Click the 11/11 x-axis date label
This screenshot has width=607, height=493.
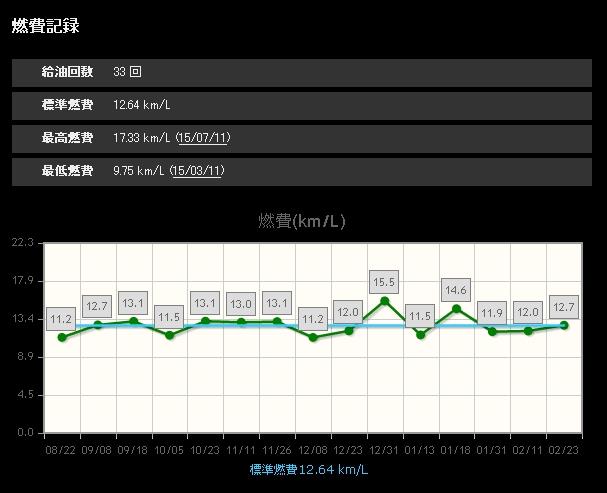pos(241,450)
